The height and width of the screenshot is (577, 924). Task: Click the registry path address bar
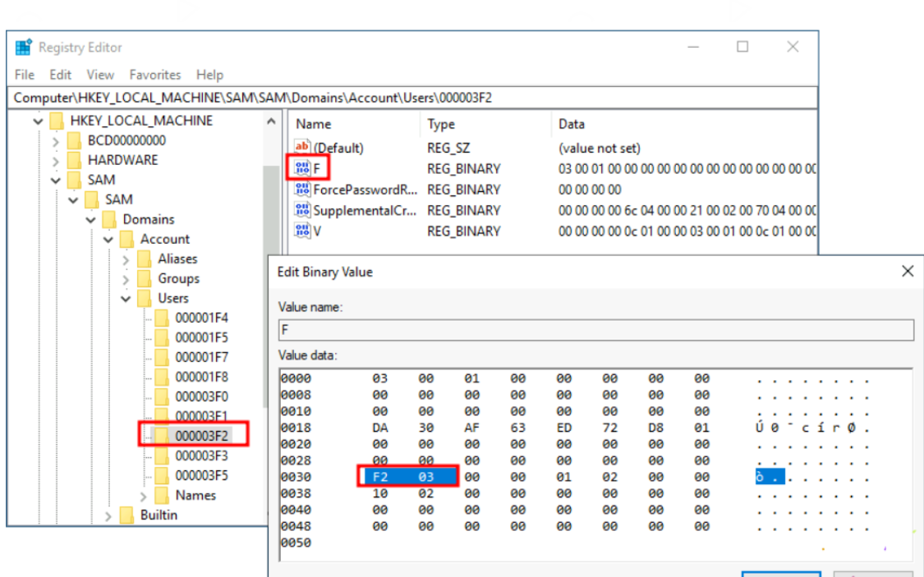412,98
